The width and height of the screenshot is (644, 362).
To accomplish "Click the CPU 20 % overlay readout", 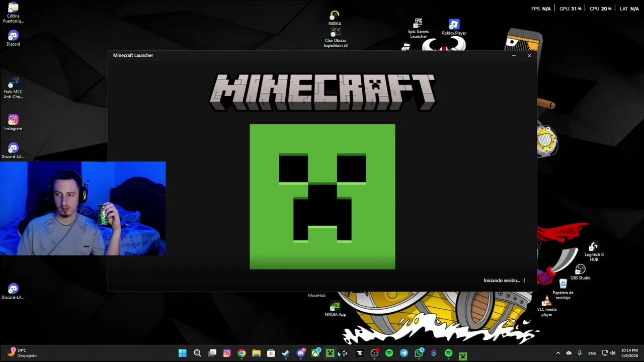I will [600, 9].
